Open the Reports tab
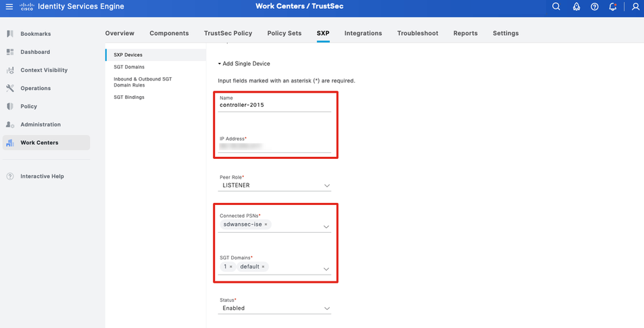The image size is (644, 328). click(x=466, y=33)
